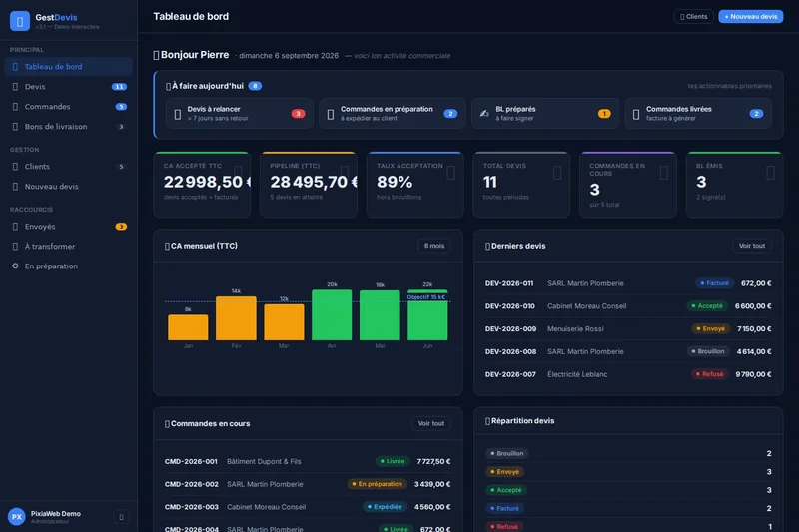
Task: Click the Clients sidebar icon
Action: [x=15, y=167]
